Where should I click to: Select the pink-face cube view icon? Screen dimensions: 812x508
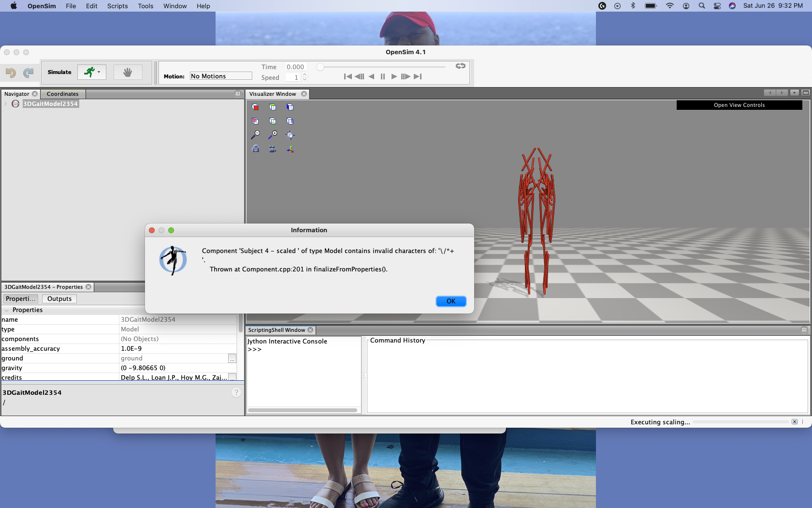click(x=255, y=121)
